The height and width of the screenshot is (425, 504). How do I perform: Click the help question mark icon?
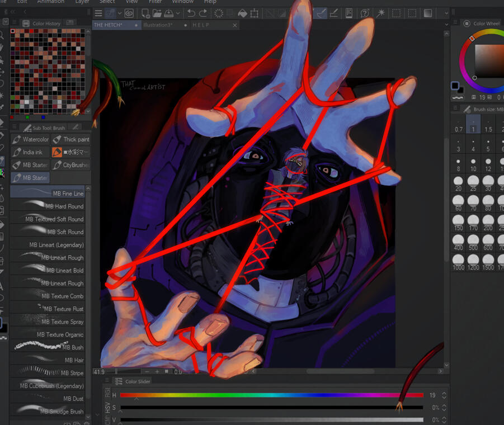pos(365,13)
